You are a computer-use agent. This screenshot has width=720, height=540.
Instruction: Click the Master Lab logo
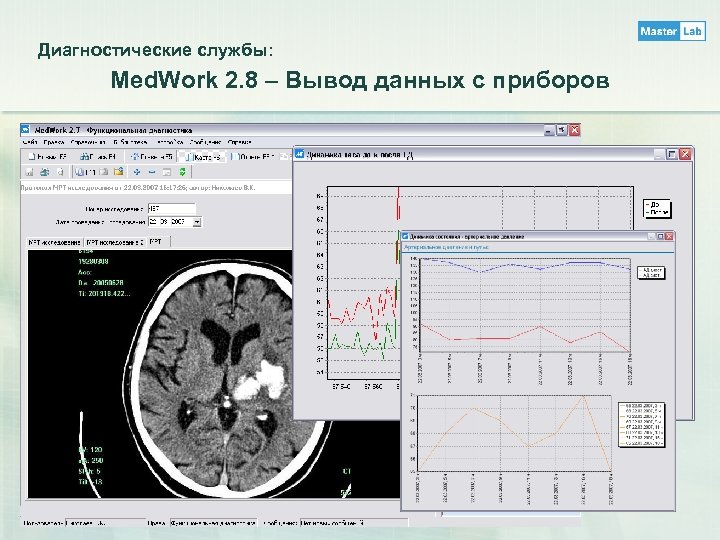tap(672, 31)
